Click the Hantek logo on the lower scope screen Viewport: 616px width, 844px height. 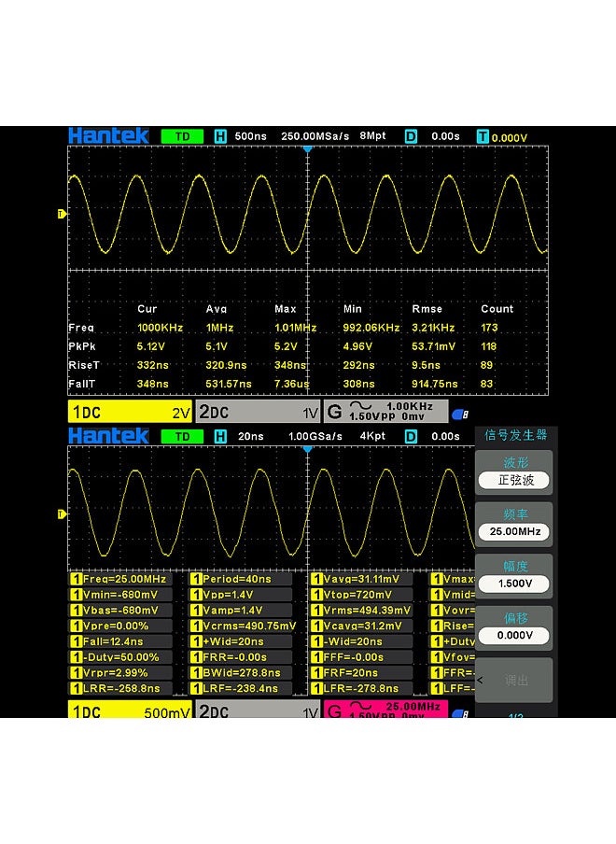tap(108, 435)
